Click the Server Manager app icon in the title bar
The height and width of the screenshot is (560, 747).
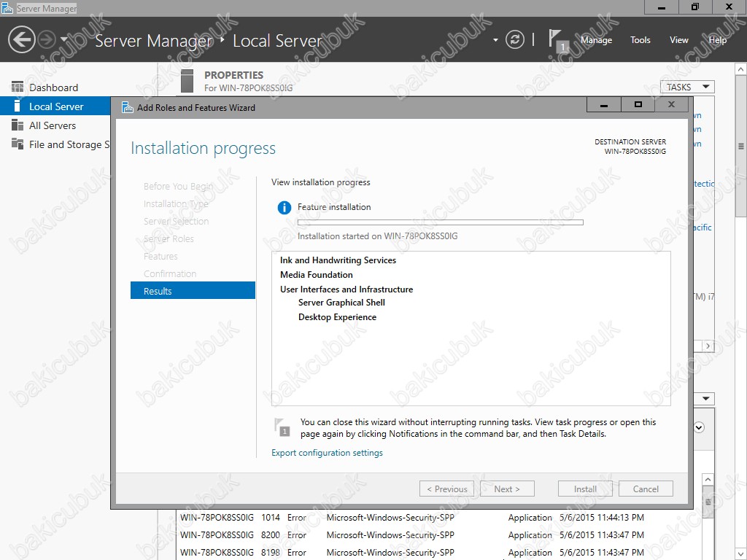coord(7,7)
